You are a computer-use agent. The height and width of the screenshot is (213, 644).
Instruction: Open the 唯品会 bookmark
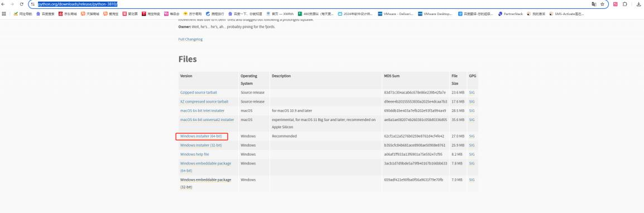pyautogui.click(x=172, y=13)
